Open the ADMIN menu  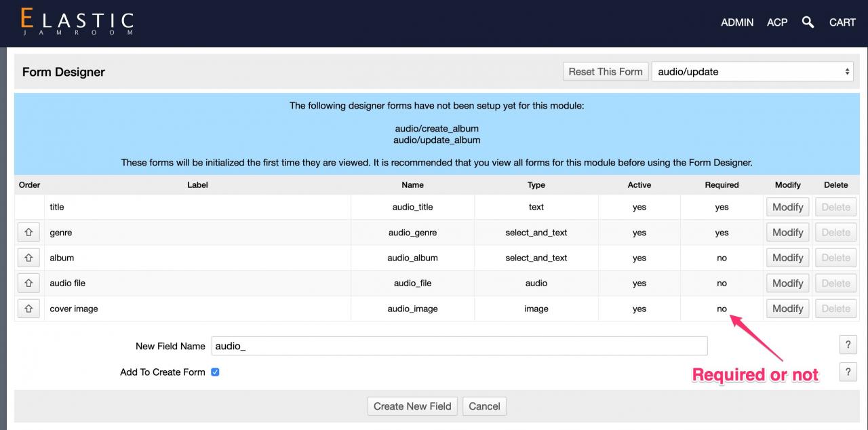pos(737,22)
